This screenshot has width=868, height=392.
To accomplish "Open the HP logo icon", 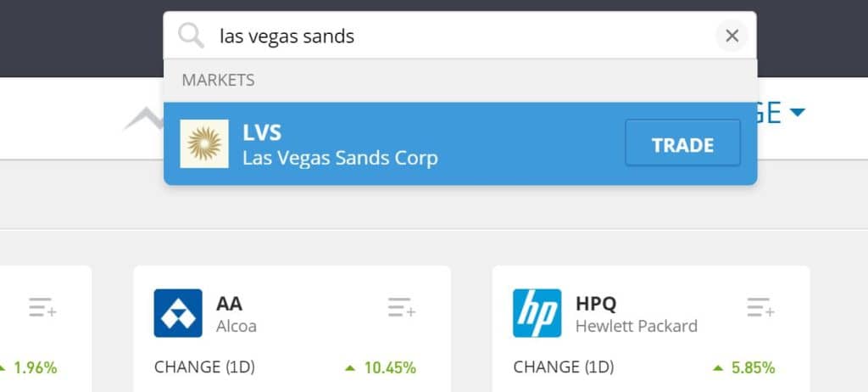I will (537, 313).
